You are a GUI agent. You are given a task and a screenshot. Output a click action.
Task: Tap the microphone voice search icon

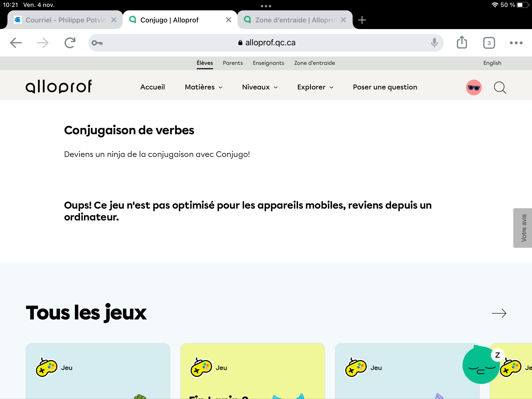[434, 43]
